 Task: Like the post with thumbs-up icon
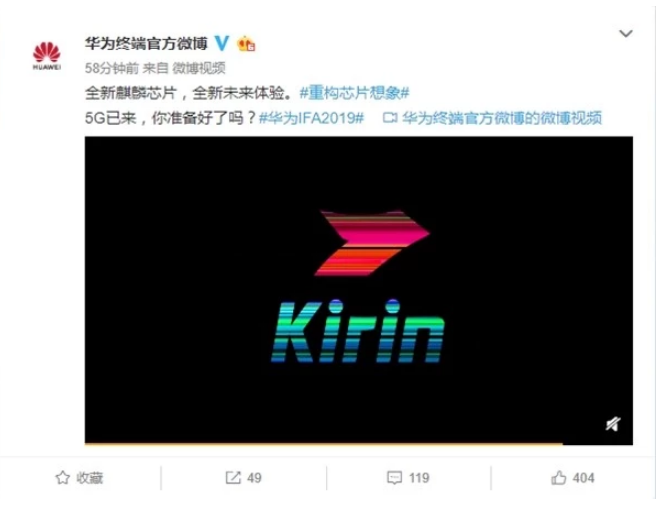(559, 478)
